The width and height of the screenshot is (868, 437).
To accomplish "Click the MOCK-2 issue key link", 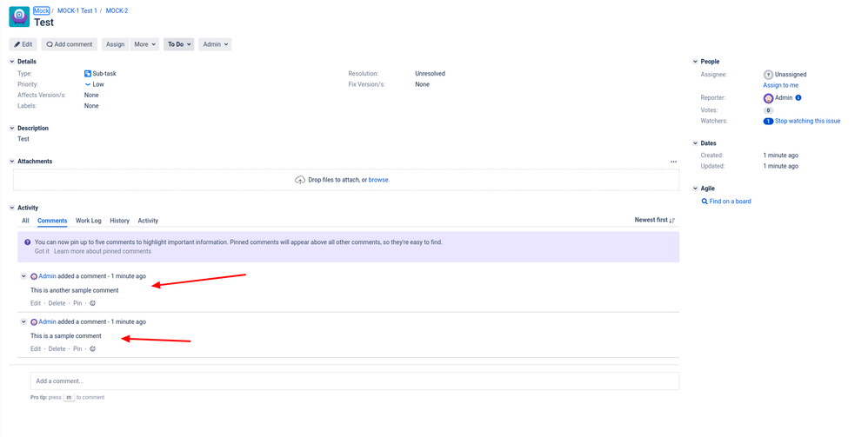I will coord(117,10).
